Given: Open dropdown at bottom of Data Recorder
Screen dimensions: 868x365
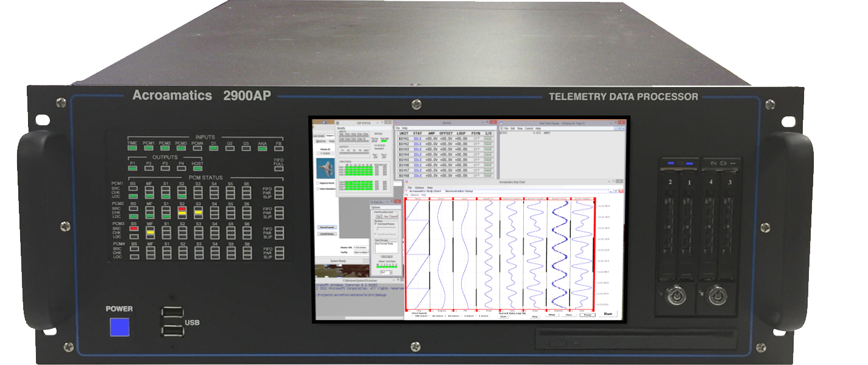Looking at the screenshot, I should click(x=386, y=273).
